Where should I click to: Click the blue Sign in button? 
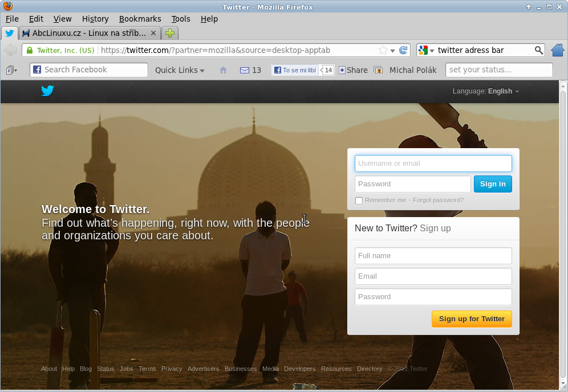[x=493, y=184]
